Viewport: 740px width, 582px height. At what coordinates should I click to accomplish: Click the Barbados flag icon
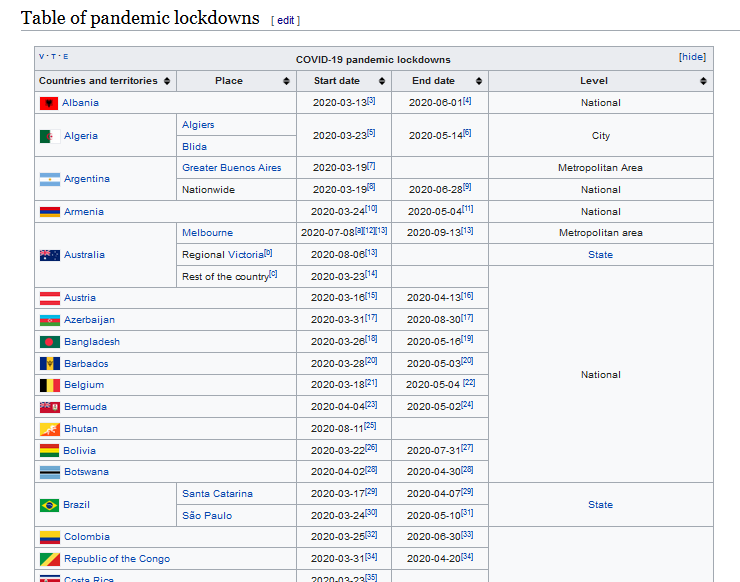pos(50,363)
